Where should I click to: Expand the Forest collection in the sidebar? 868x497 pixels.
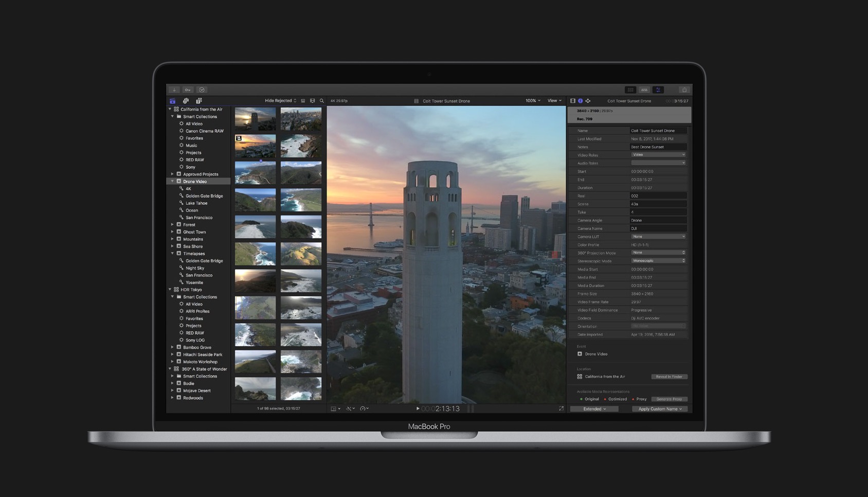coord(173,224)
